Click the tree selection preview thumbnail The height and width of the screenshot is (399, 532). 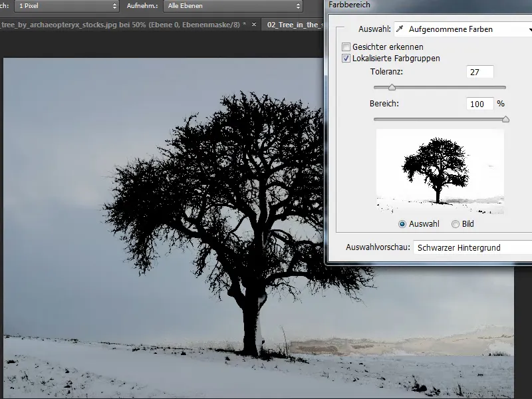440,172
